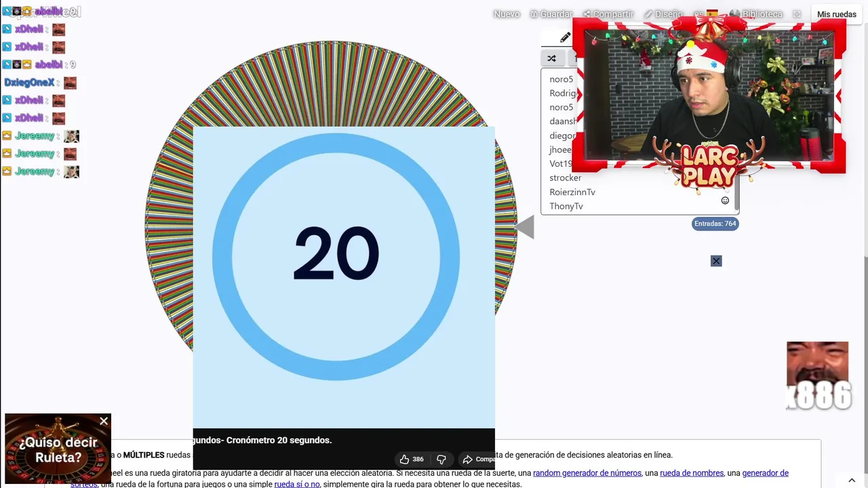Click the 20 second countdown timer
The image size is (868, 488).
click(336, 256)
